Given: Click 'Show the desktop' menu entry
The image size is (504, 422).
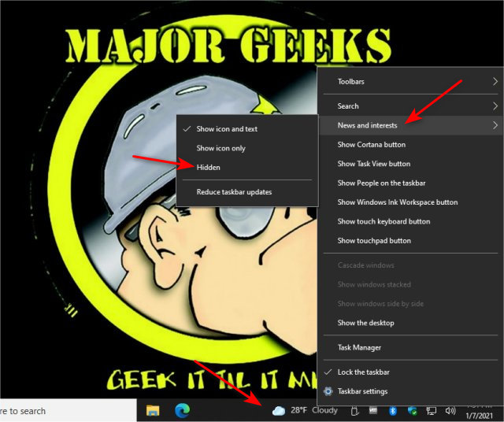Looking at the screenshot, I should pyautogui.click(x=410, y=323).
